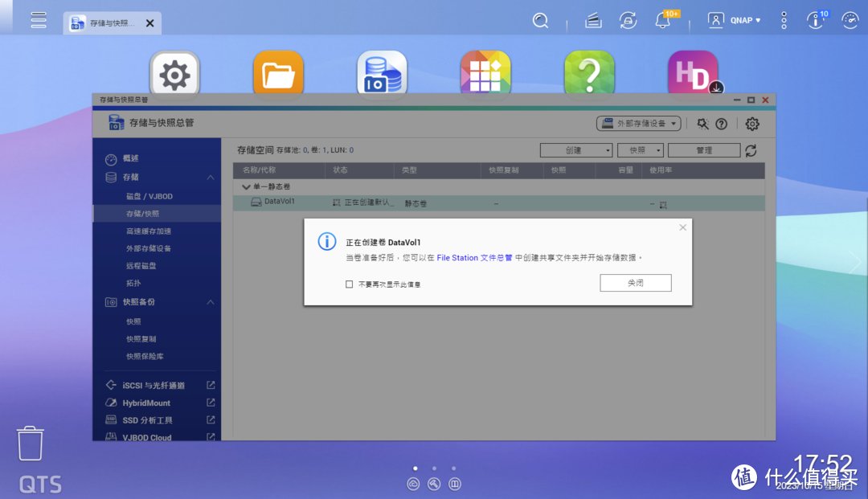Click the 管理 button
868x499 pixels.
(x=704, y=150)
